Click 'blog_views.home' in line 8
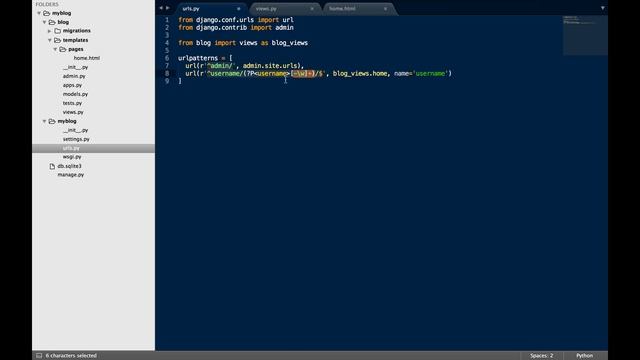Viewport: 640px width, 360px height. [360, 73]
